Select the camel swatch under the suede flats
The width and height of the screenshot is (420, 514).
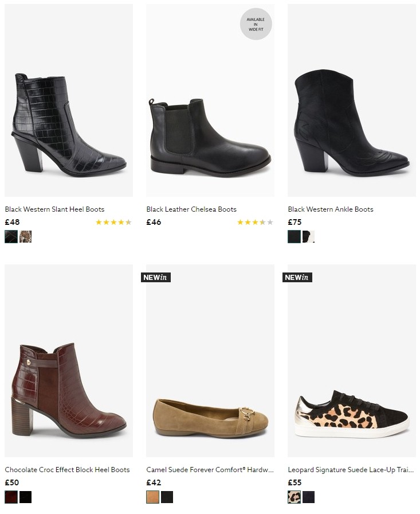click(x=152, y=497)
